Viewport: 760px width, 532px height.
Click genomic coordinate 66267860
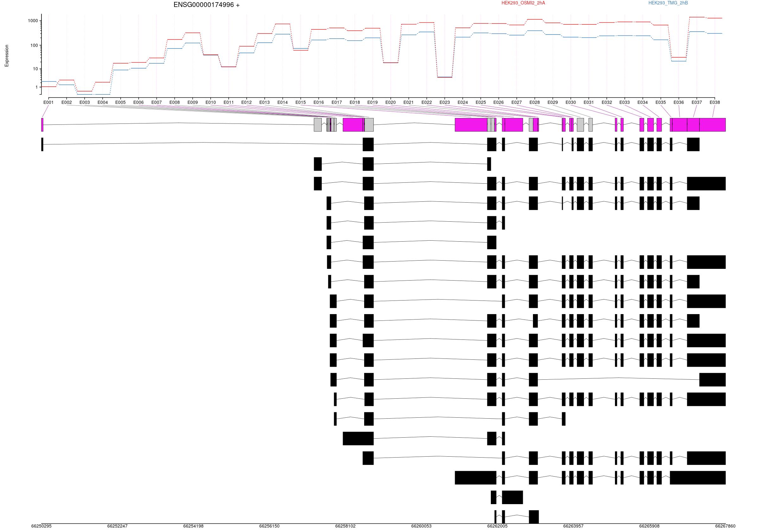tap(725, 526)
